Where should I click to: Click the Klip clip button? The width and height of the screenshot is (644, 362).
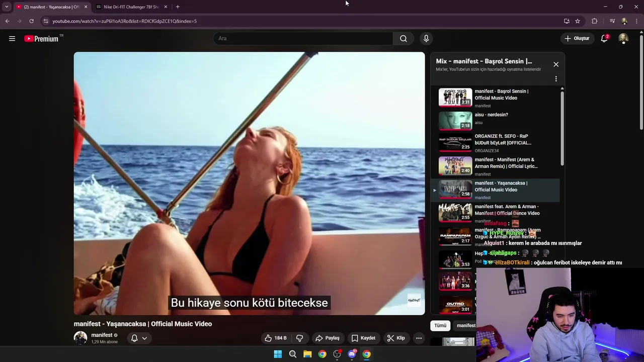(x=396, y=338)
